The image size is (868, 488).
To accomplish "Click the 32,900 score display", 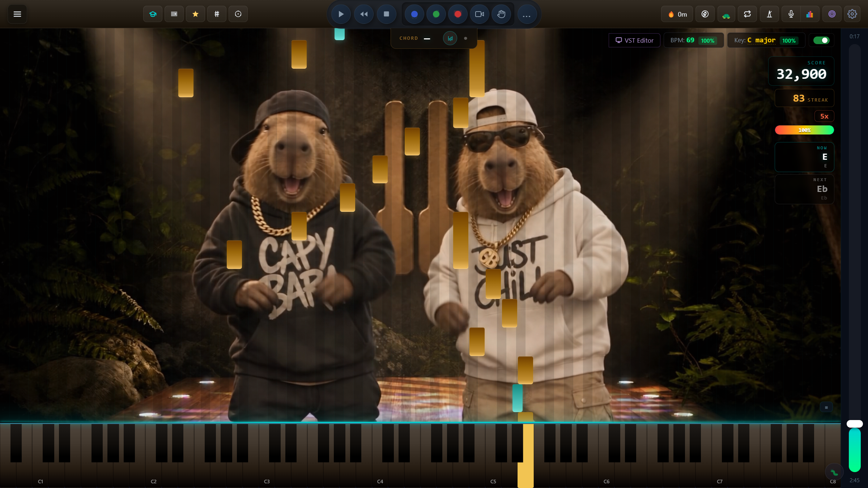I will pos(801,71).
